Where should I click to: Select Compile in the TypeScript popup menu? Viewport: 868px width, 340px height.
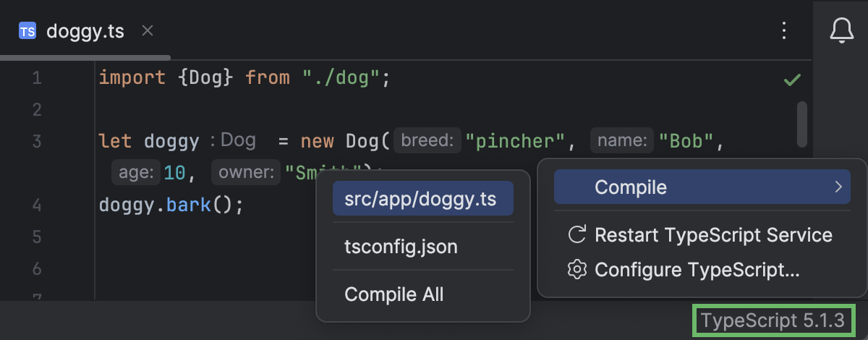pos(630,187)
